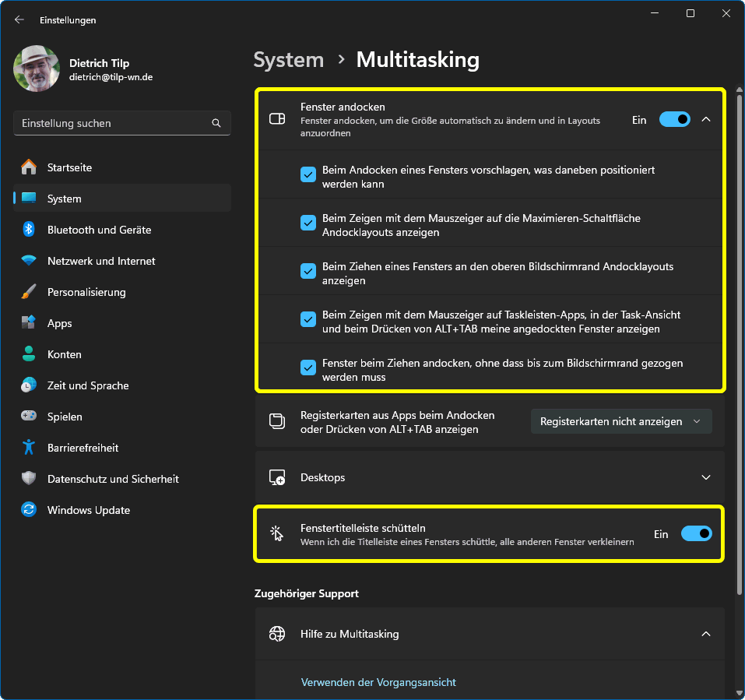Click System in the breadcrumb header
Screen dimensions: 745x700
point(288,60)
